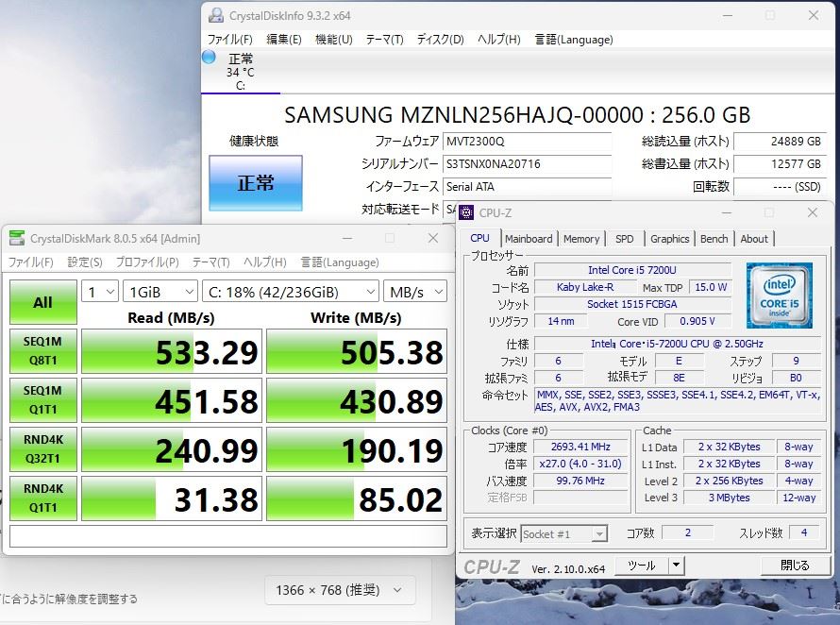Close the CrystalDiskMark window
The image size is (840, 625).
point(433,238)
